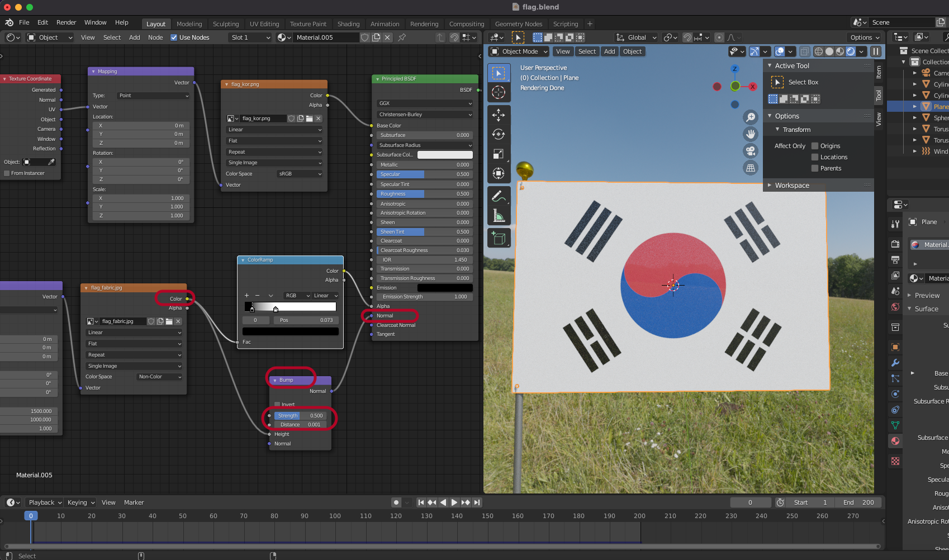
Task: Toggle proportional editing in viewport header
Action: click(719, 37)
